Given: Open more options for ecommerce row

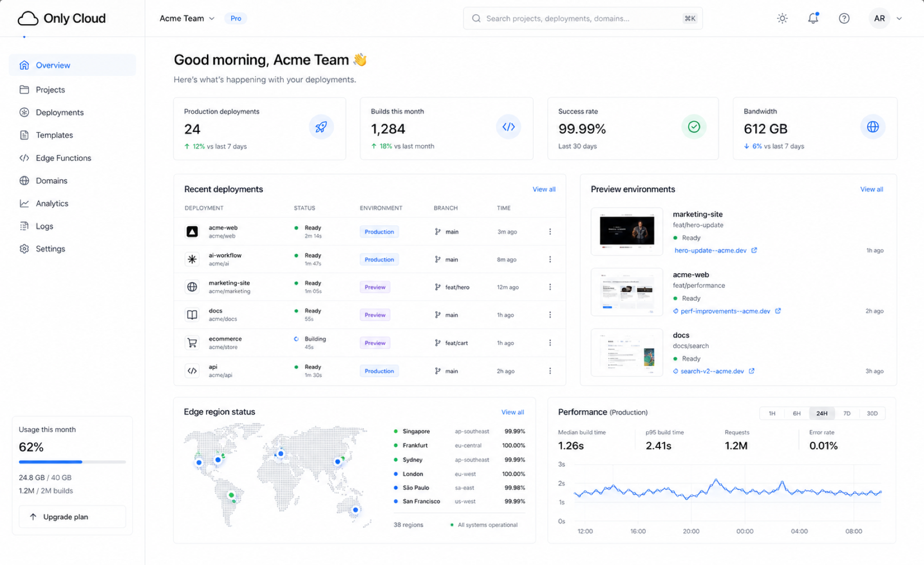Looking at the screenshot, I should (550, 343).
